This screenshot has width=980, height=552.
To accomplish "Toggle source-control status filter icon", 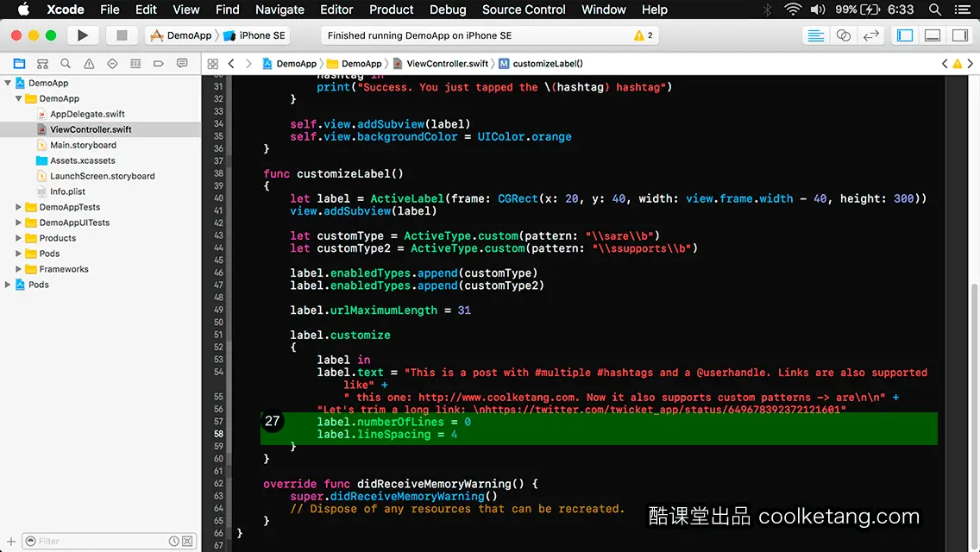I will click(187, 541).
